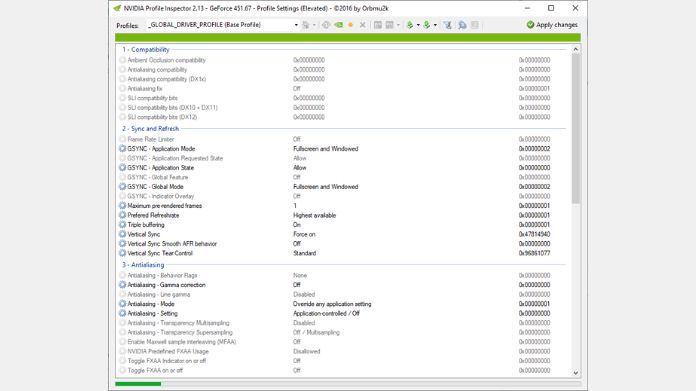The height and width of the screenshot is (391, 696).
Task: Select the Frame Rate Limiter setting
Action: [x=342, y=139]
